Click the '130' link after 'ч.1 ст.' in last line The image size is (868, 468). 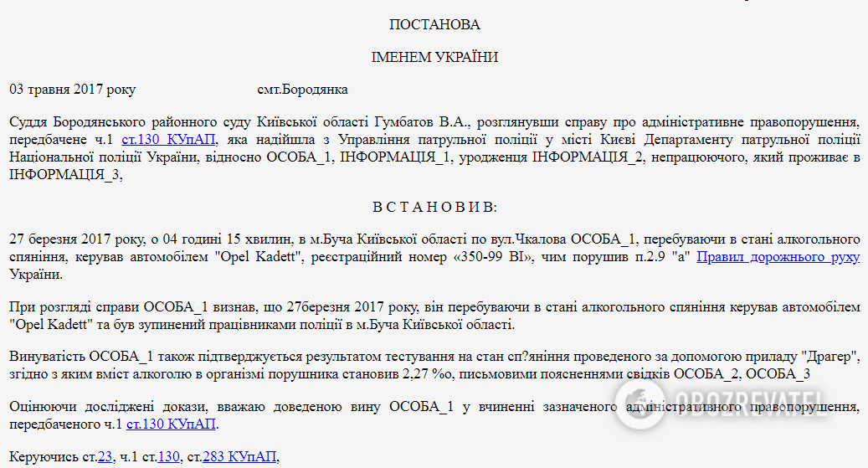click(x=169, y=457)
